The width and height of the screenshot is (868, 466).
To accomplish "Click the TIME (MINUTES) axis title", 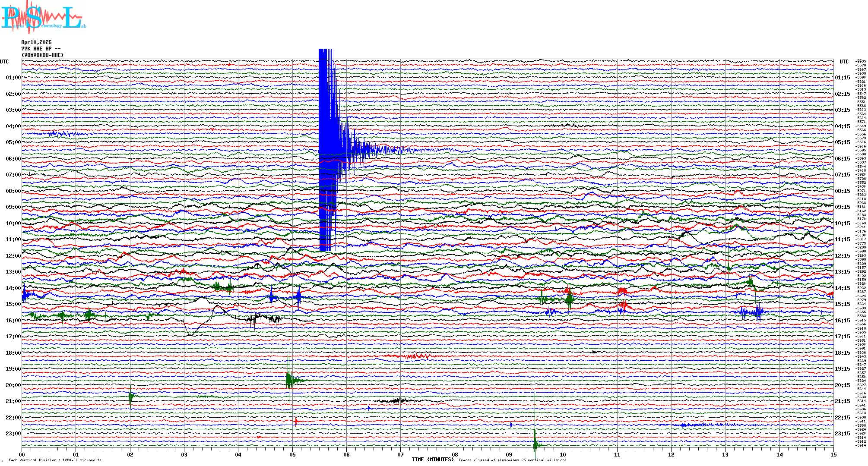I will [x=432, y=460].
